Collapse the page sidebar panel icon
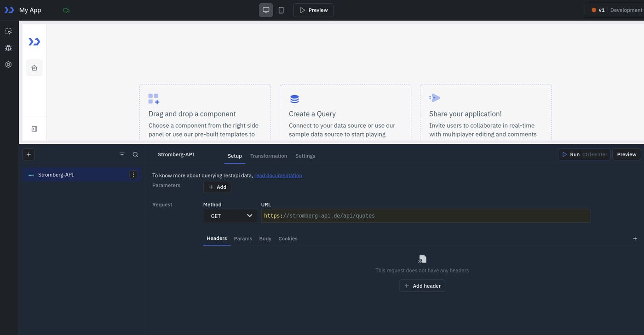Screen dimensions: 644x335 pos(34,129)
